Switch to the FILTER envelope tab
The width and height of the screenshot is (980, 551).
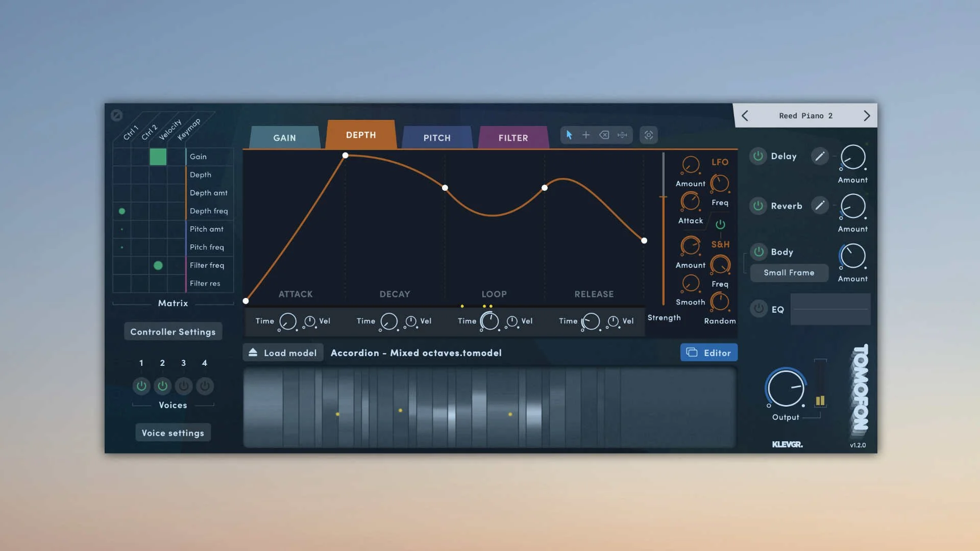click(x=513, y=138)
